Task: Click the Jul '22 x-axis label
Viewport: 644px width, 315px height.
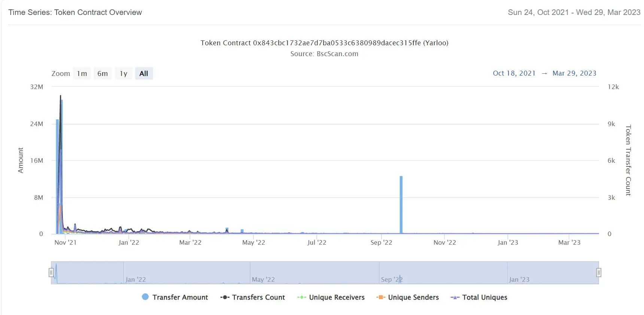Action: coord(317,242)
